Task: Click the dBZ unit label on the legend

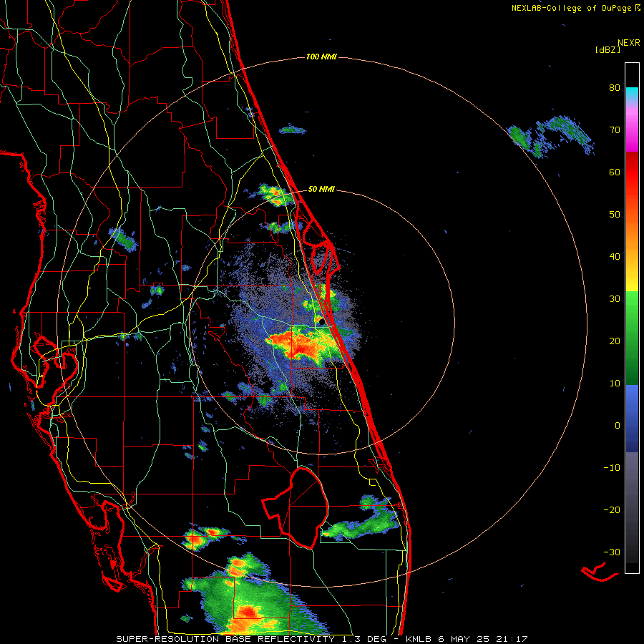Action: click(608, 49)
